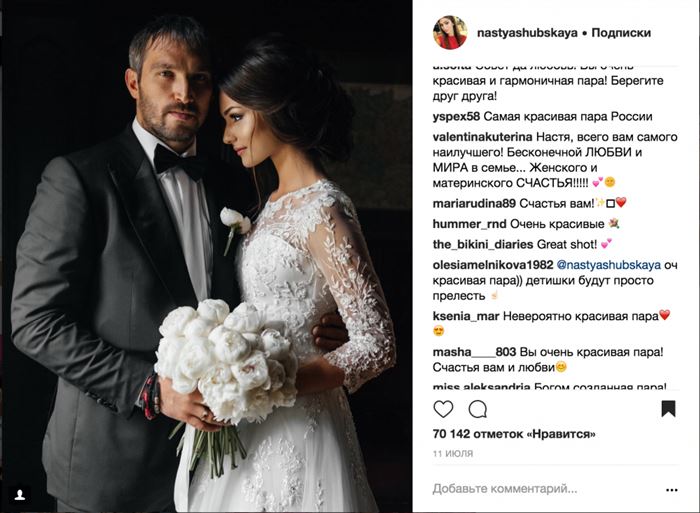Open comments via the speech bubble icon
Screen dimensions: 700x513
(477, 409)
